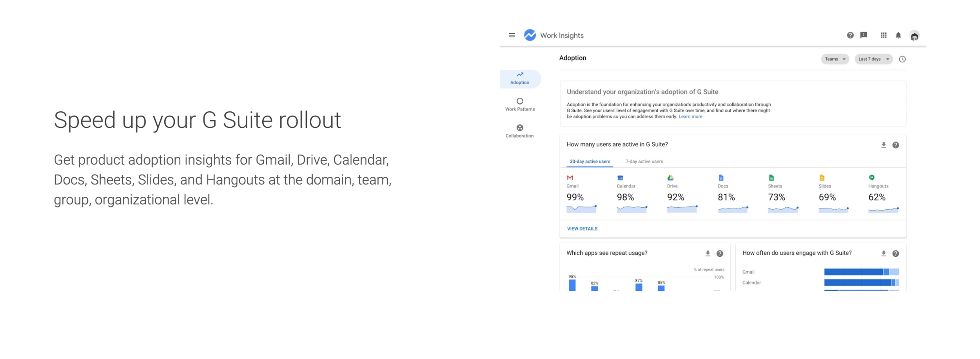Switch to 7-day active users tab
The image size is (980, 359).
tap(644, 161)
